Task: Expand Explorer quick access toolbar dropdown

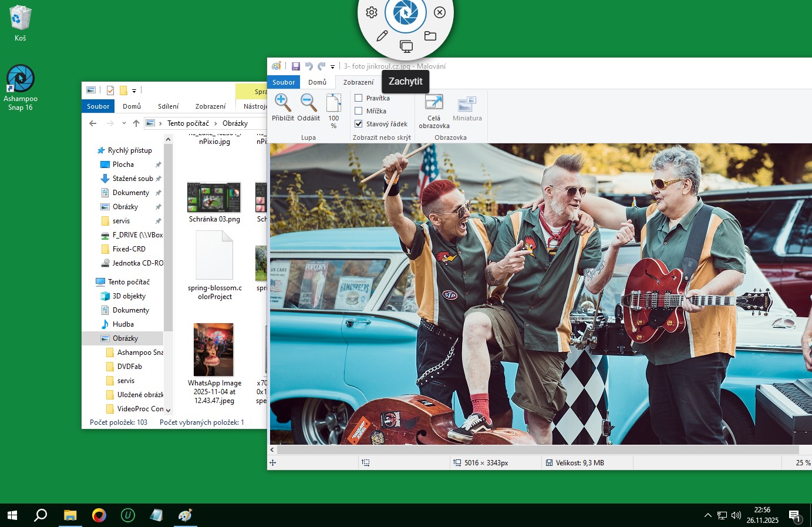Action: coord(134,91)
